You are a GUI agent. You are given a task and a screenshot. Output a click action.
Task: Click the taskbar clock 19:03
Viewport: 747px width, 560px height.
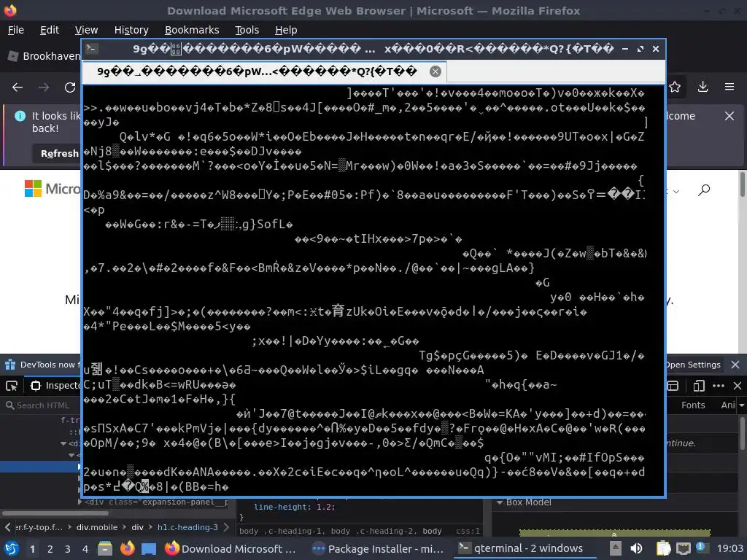click(x=729, y=548)
